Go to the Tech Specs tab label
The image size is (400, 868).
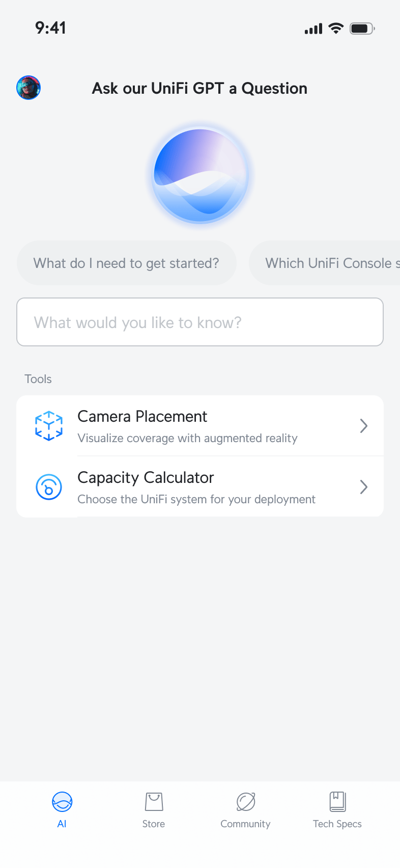337,824
